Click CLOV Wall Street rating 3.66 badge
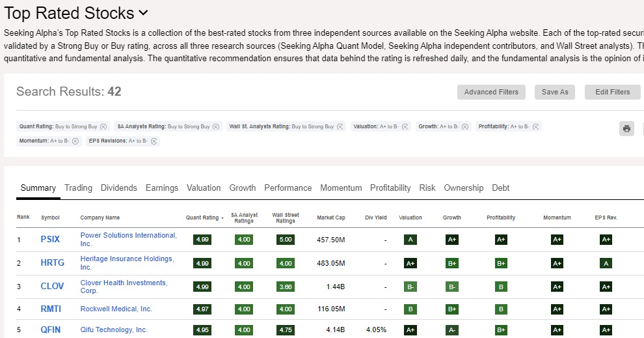The height and width of the screenshot is (338, 644). click(286, 287)
